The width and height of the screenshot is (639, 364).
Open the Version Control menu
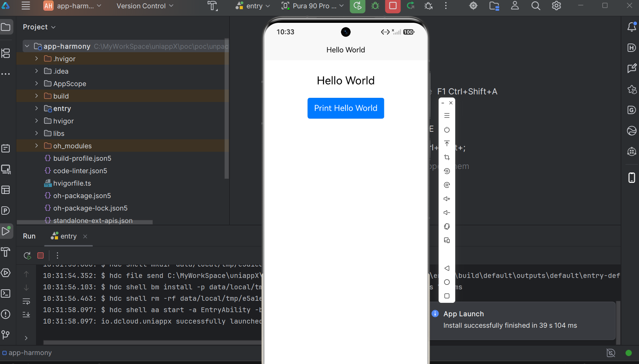[145, 6]
